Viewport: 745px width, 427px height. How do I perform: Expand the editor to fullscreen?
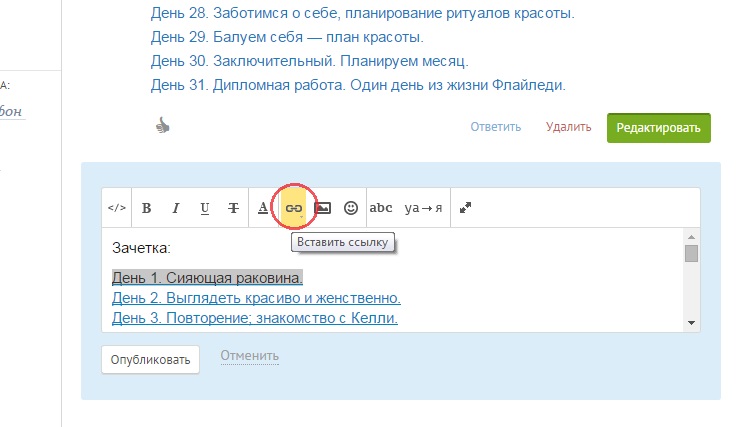click(466, 208)
